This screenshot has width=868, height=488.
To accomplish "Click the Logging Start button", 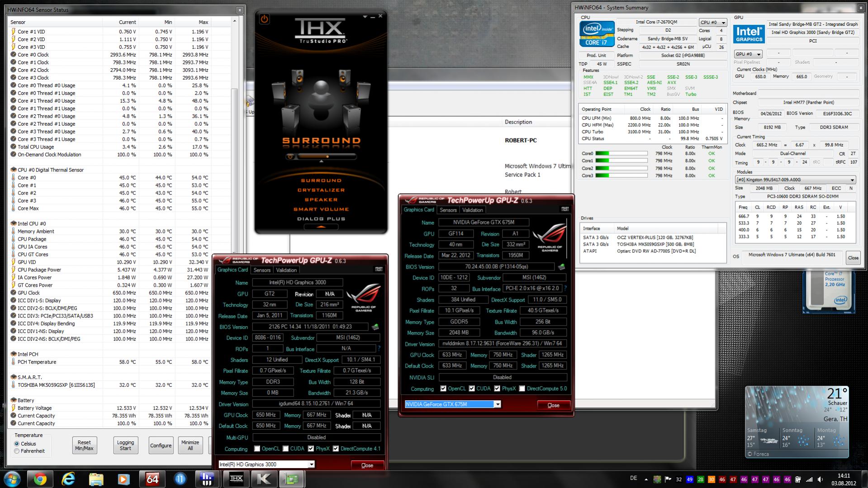I will (125, 445).
